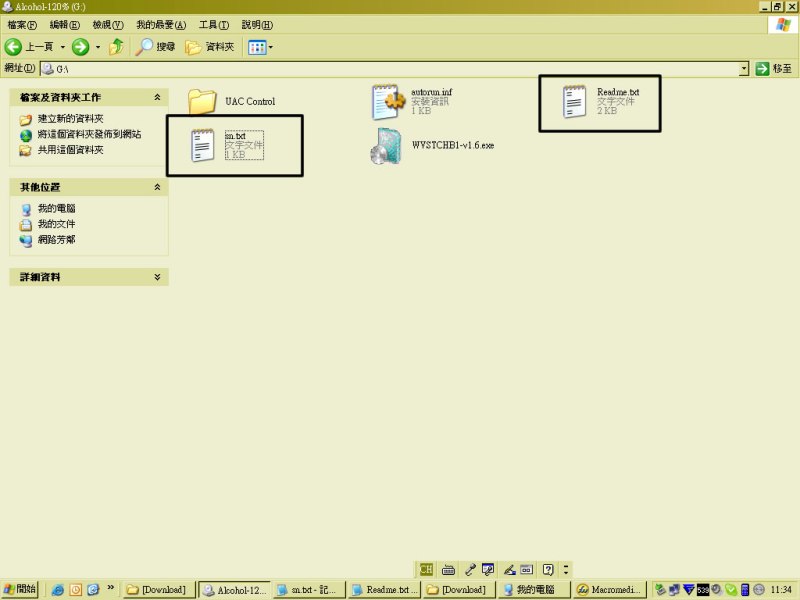Switch to Macromedi... taskbar window
The image size is (800, 600).
(x=610, y=590)
